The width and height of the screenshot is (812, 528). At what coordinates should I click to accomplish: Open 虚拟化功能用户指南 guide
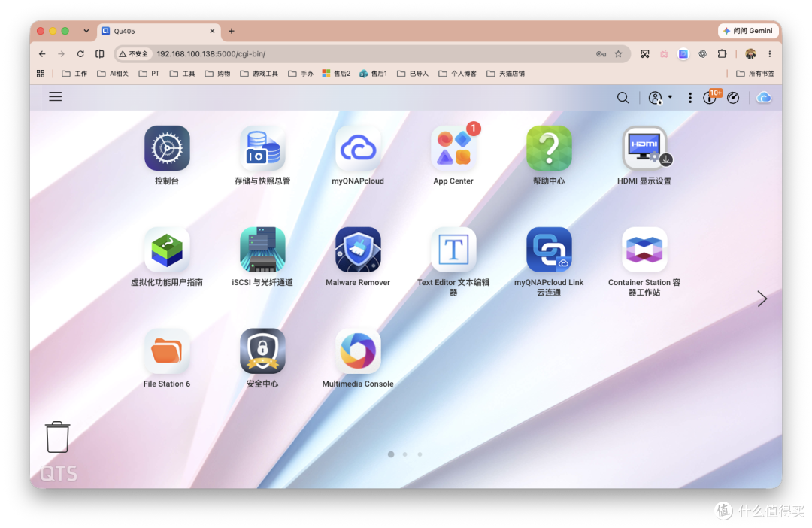coord(167,250)
